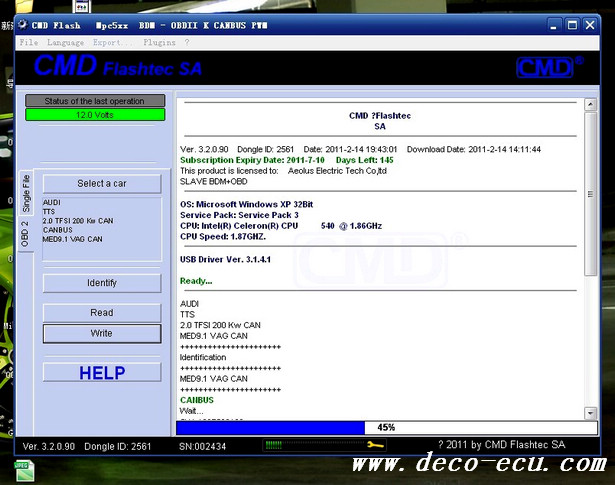Click Dongle ID: 2561 in status bar

click(118, 447)
